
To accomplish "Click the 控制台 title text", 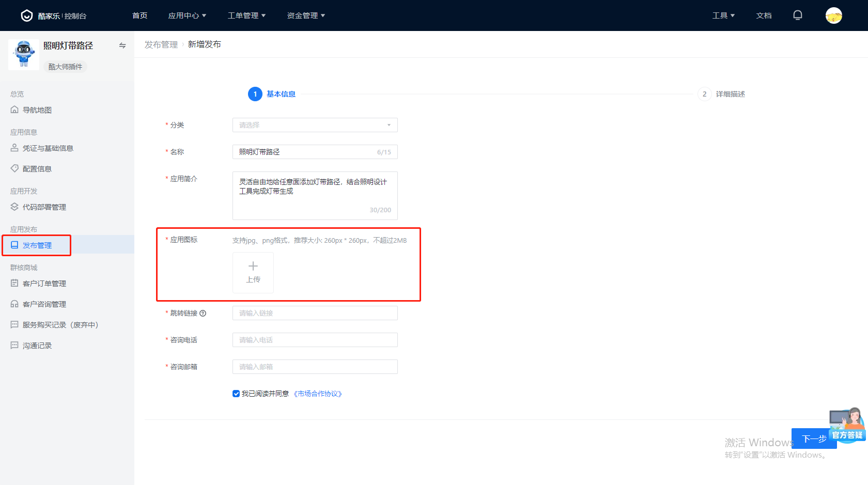I will pyautogui.click(x=75, y=16).
